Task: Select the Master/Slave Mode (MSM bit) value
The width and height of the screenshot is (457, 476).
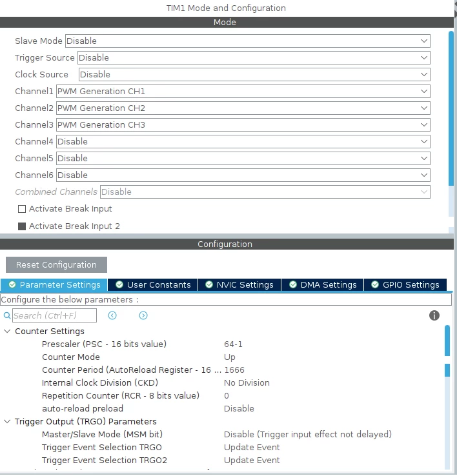Action: 307,435
